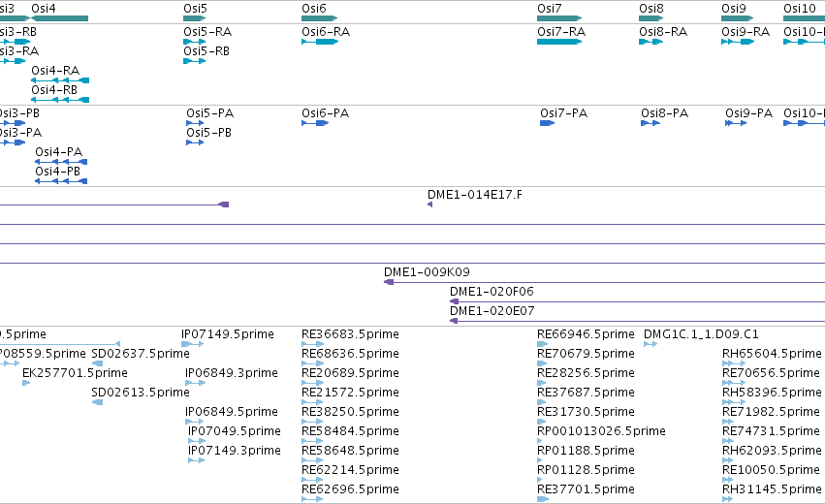Select the DMG1C.1_1.D09.C1 EST label
The width and height of the screenshot is (825, 504).
701,334
